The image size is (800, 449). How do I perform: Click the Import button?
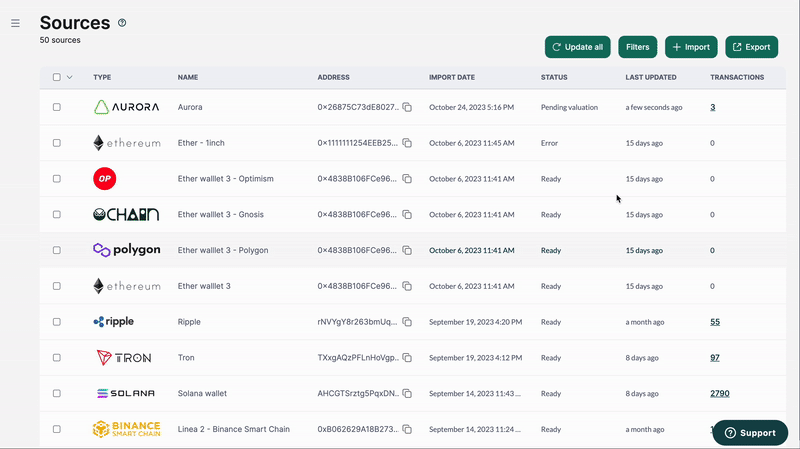[x=691, y=47]
